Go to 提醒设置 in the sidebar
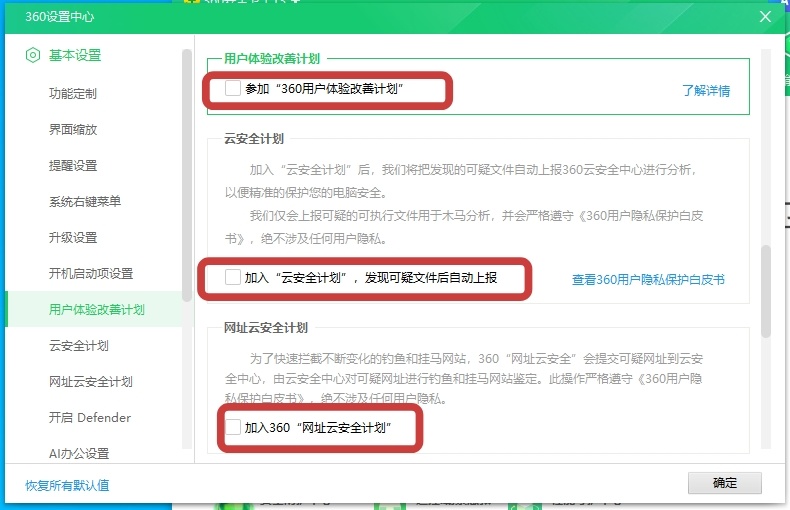 point(73,165)
